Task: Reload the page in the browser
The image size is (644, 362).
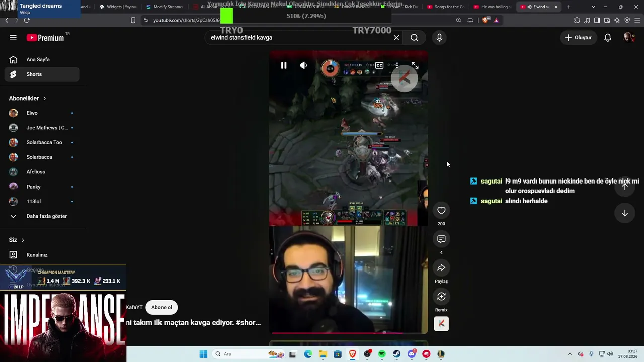Action: pyautogui.click(x=27, y=20)
